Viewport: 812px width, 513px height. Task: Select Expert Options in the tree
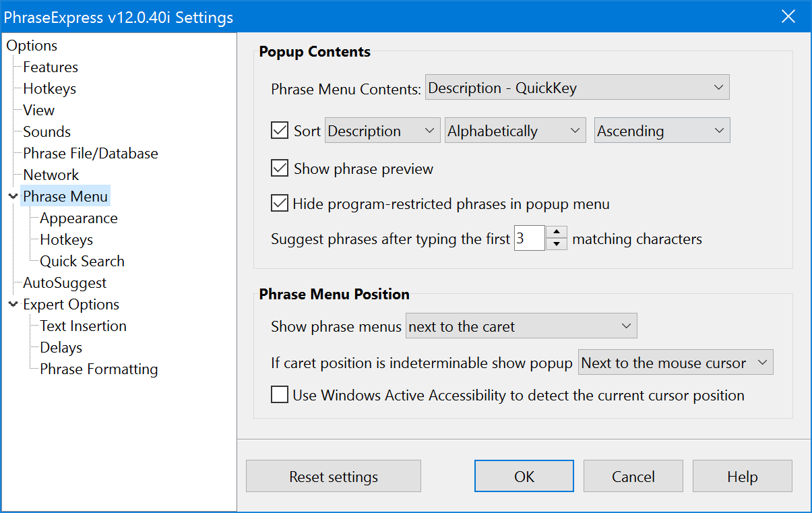(71, 305)
